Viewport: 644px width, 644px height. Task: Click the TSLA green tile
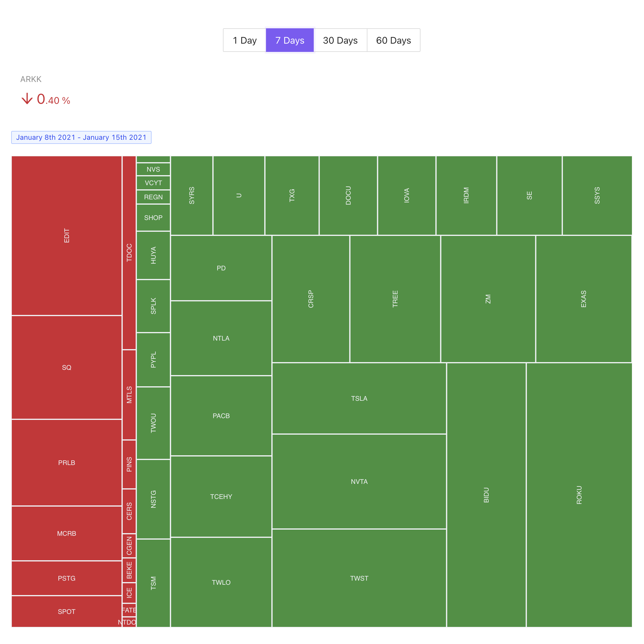click(359, 398)
